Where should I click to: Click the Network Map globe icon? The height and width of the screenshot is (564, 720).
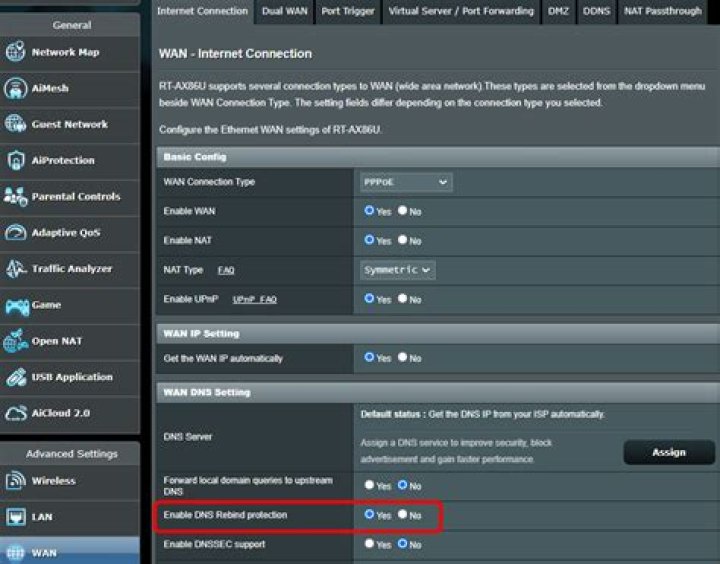16,52
